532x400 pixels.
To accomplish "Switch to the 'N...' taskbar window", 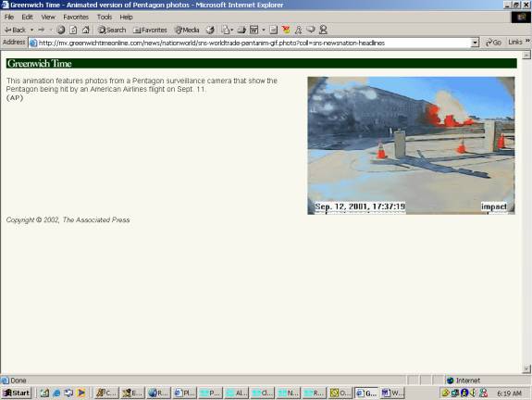I will 289,393.
